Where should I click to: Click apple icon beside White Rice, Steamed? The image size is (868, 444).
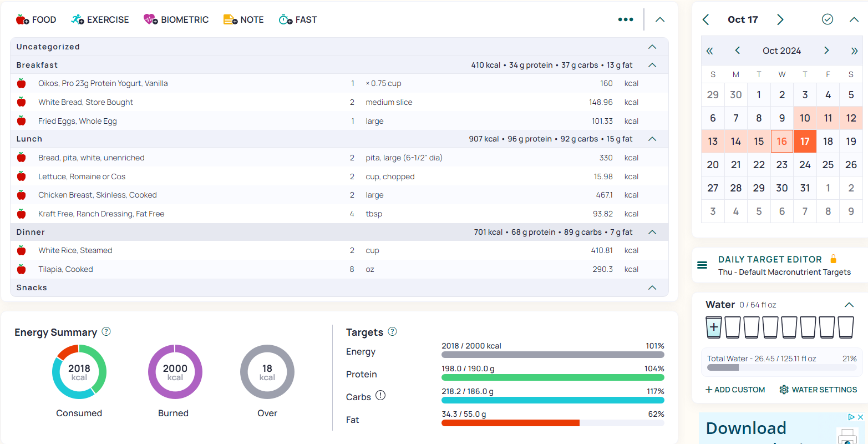(22, 250)
